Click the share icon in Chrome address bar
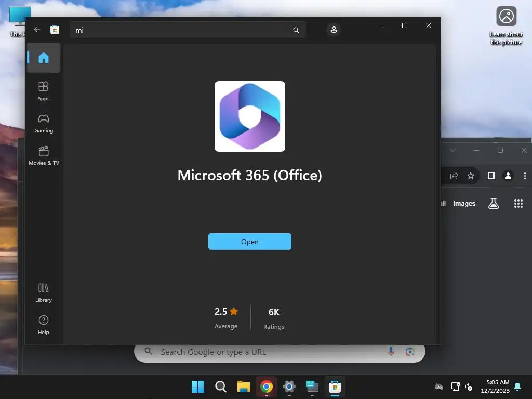The image size is (532, 399). click(454, 176)
